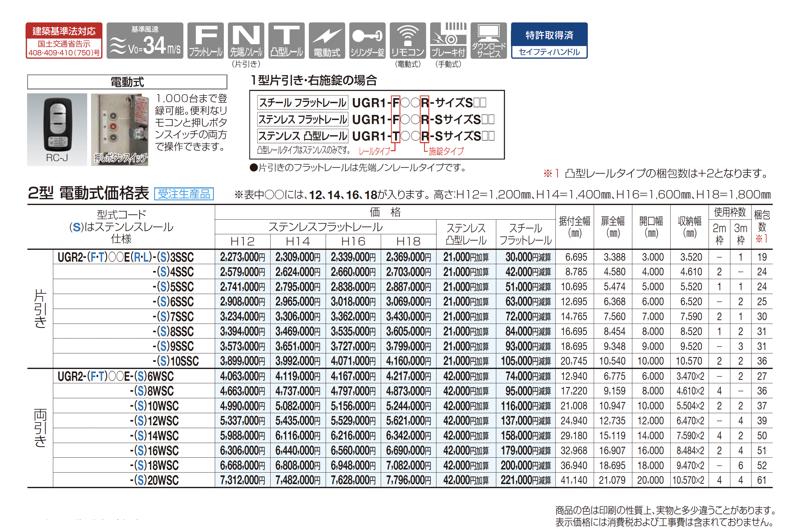Click the H18 price for UGR2 3SSC

click(x=408, y=257)
